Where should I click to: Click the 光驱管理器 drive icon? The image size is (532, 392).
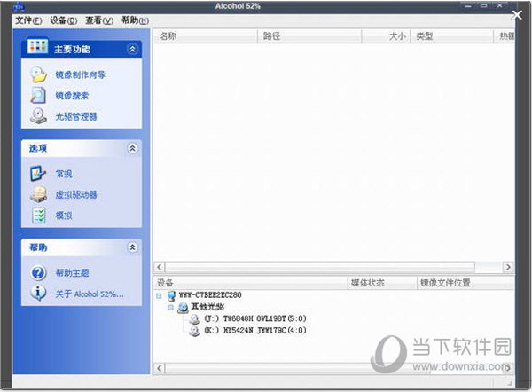coord(38,116)
